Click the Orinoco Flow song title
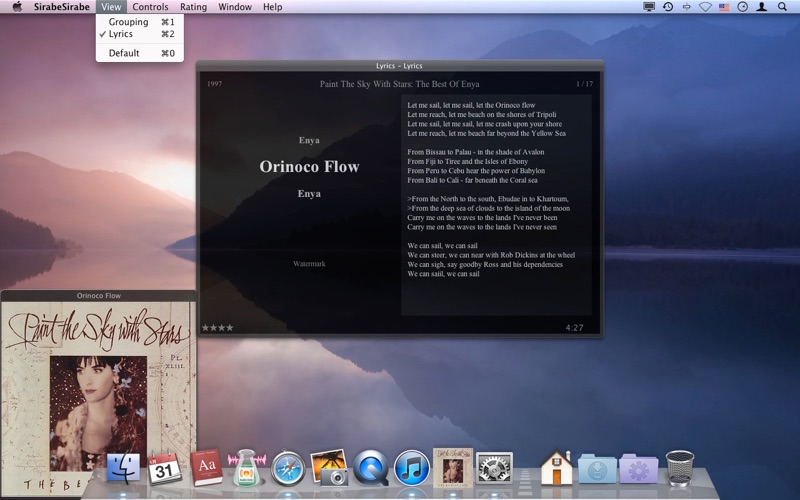 coord(309,167)
